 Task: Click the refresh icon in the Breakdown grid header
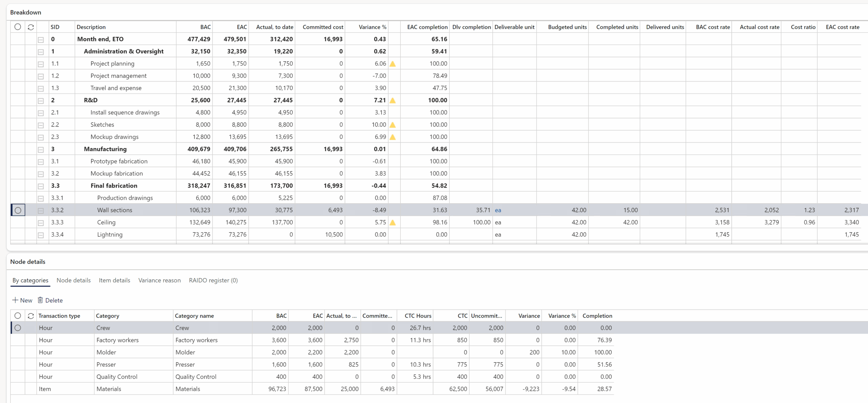31,27
